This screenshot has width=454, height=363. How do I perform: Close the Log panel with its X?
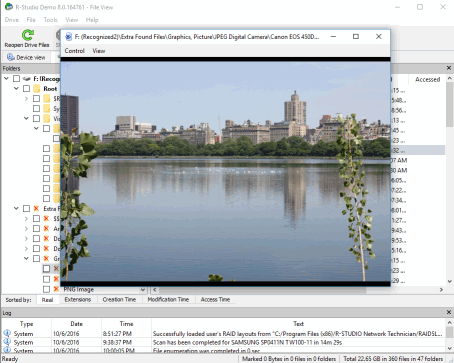(x=449, y=312)
